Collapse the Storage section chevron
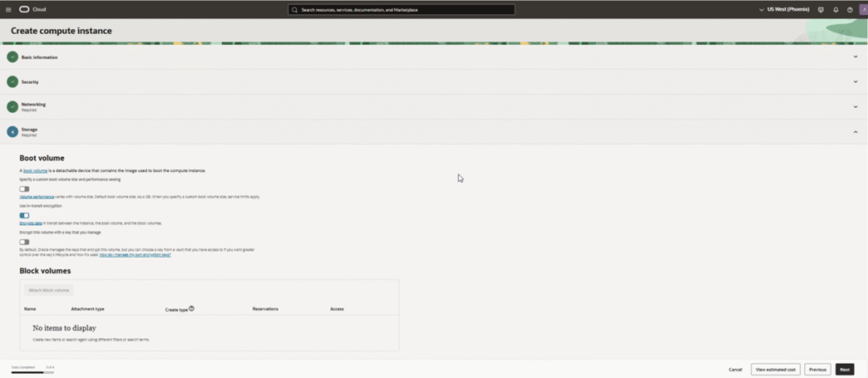The height and width of the screenshot is (378, 868). coord(855,132)
